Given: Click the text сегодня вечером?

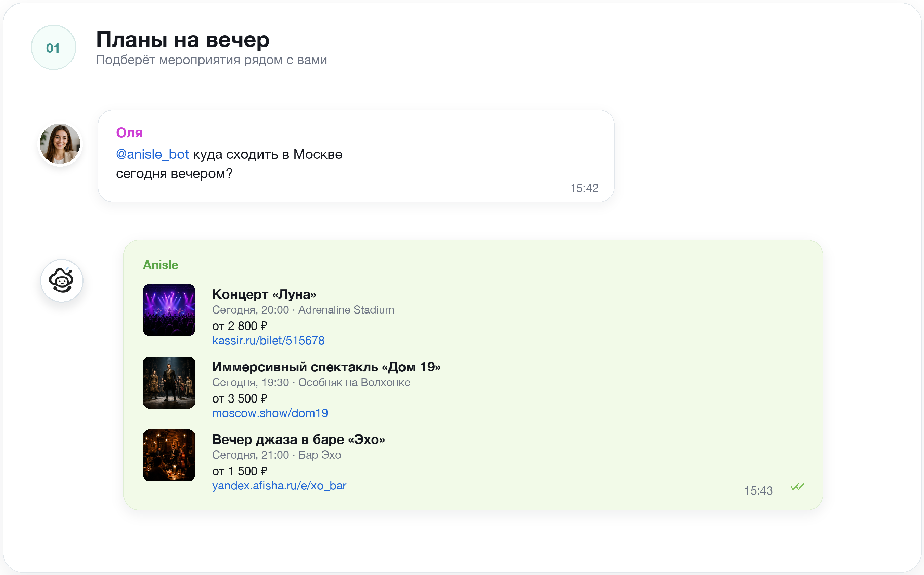Looking at the screenshot, I should pos(174,174).
